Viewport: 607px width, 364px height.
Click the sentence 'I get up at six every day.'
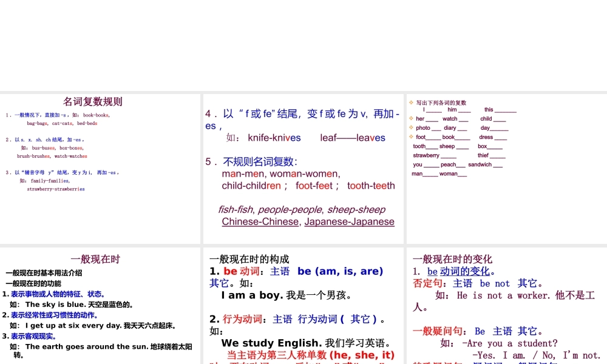(73, 326)
